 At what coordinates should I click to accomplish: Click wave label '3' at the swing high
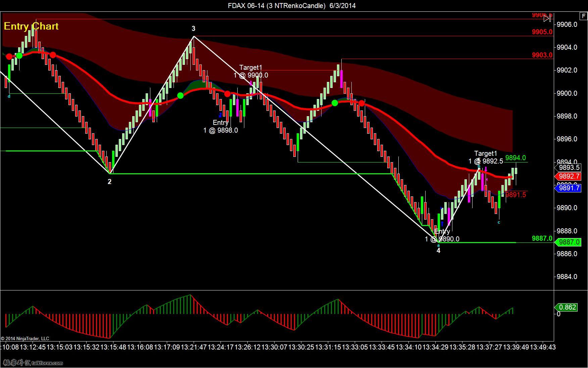point(194,29)
